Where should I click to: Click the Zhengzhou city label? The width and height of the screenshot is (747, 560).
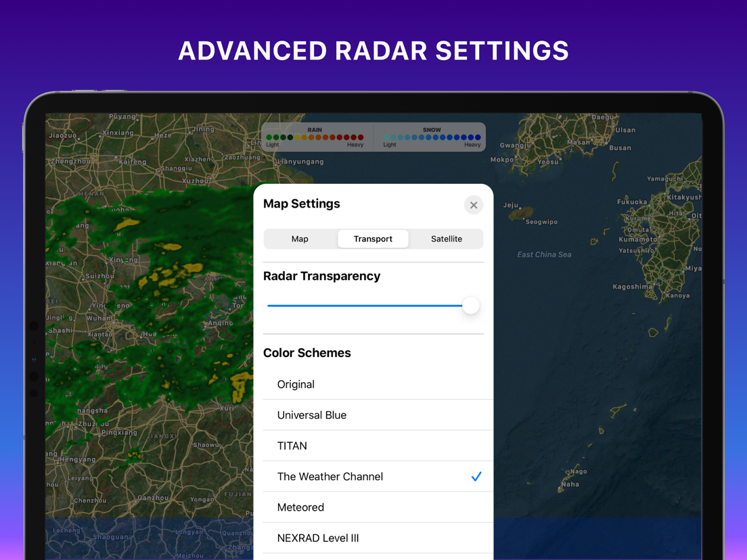tap(70, 162)
